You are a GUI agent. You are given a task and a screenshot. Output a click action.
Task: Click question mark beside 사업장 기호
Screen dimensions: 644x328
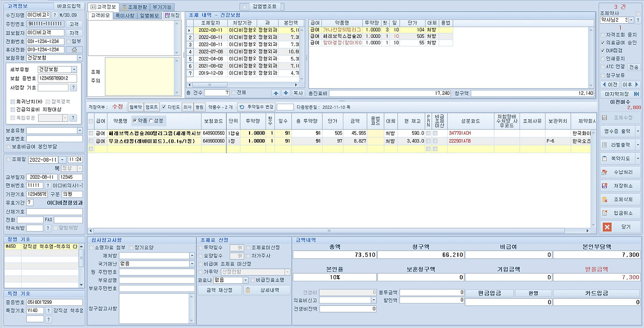pyautogui.click(x=73, y=88)
